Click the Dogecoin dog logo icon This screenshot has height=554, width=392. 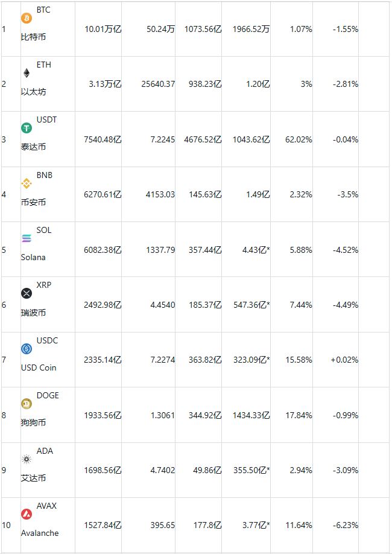tap(27, 404)
